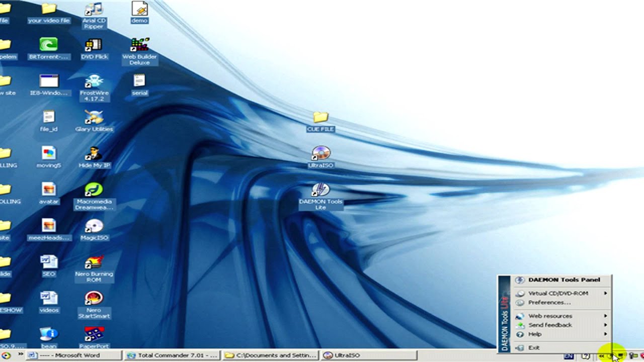Launch Nero StartSmart shortcut

(94, 305)
